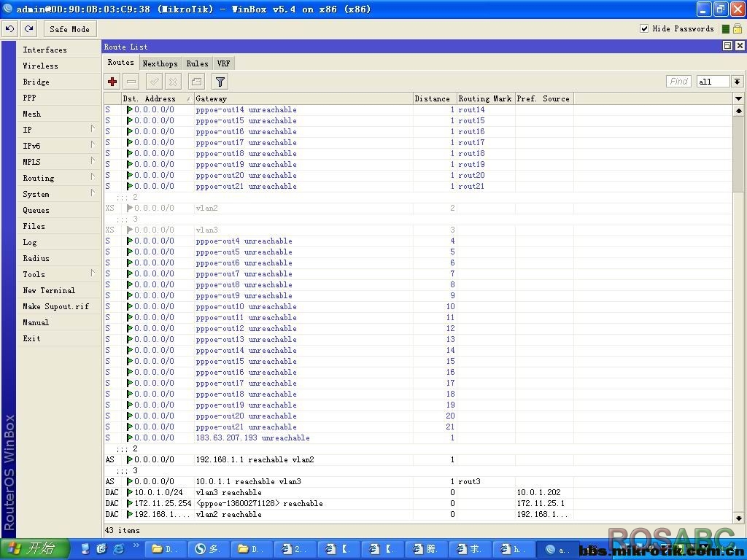Open the 'all' filter dropdown
Image resolution: width=747 pixels, height=560 pixels.
(737, 82)
